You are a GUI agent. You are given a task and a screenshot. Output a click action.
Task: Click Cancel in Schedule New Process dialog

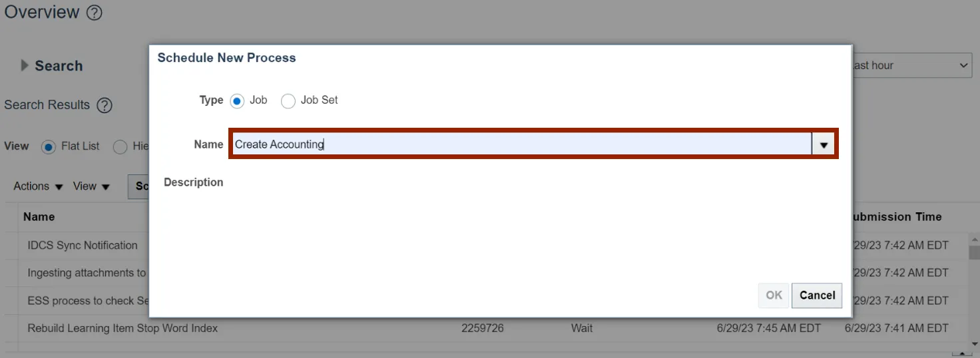tap(817, 295)
